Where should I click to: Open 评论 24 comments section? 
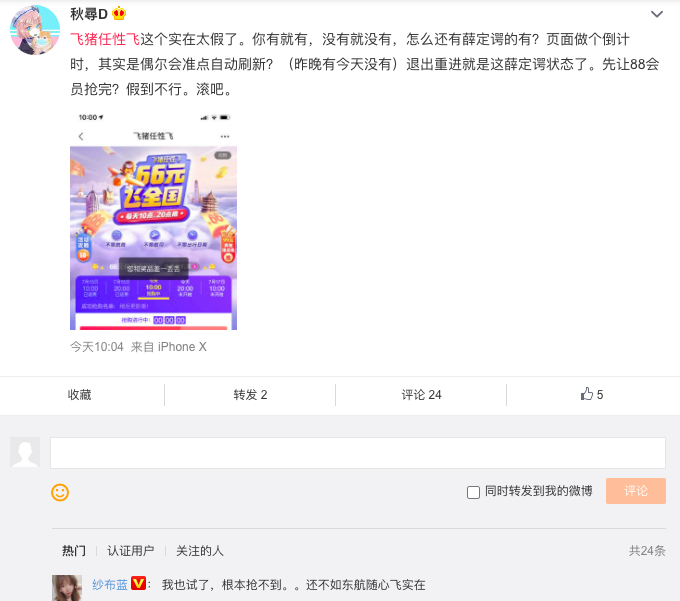tap(421, 395)
